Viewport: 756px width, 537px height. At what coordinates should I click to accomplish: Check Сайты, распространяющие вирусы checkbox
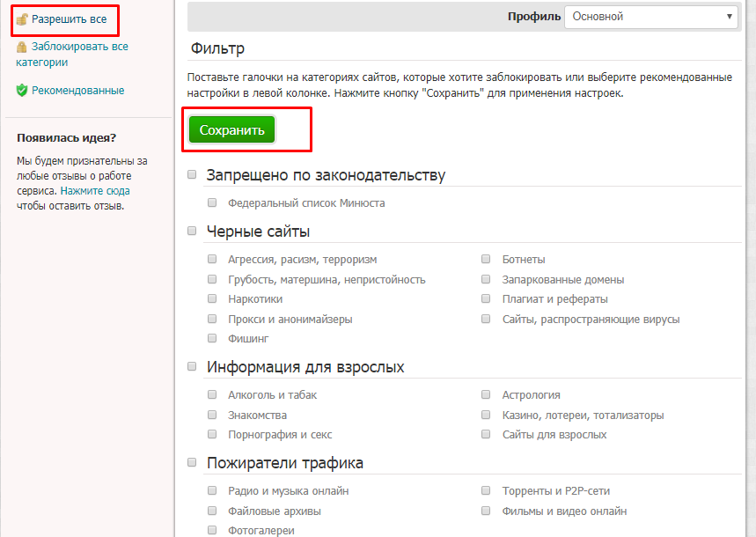tap(486, 319)
